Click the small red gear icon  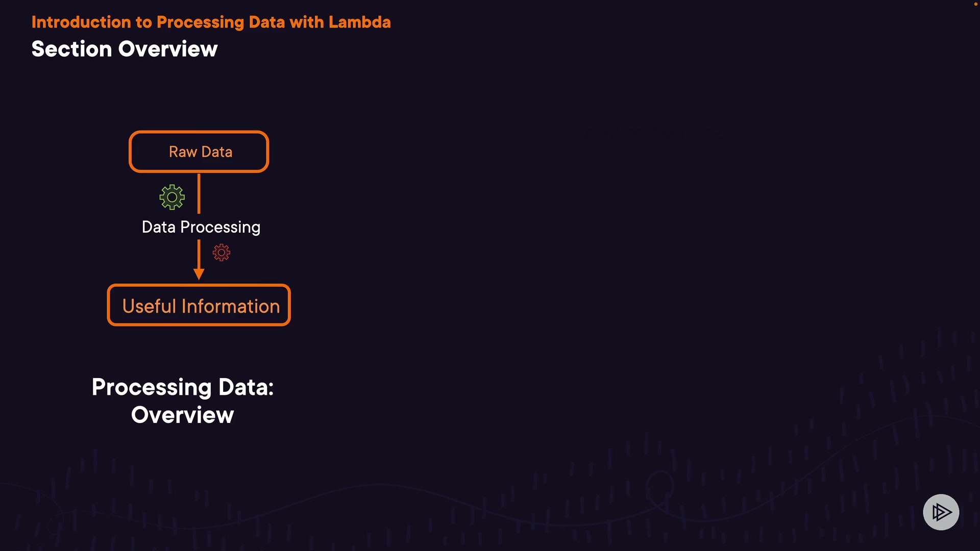[222, 253]
